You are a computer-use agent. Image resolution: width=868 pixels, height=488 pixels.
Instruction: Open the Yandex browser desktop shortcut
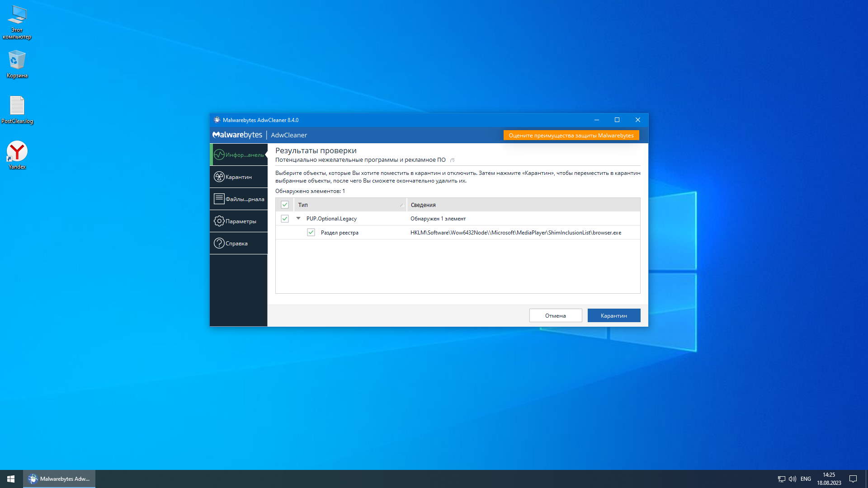tap(17, 155)
